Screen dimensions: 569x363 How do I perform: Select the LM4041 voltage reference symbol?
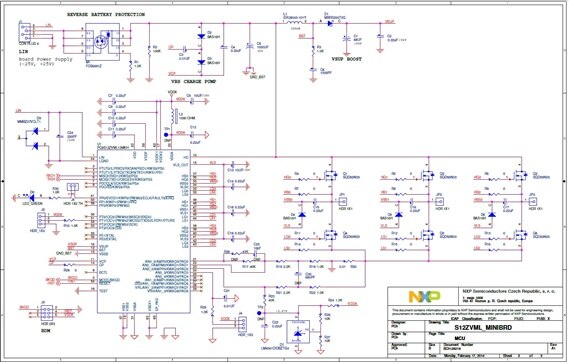point(298,332)
